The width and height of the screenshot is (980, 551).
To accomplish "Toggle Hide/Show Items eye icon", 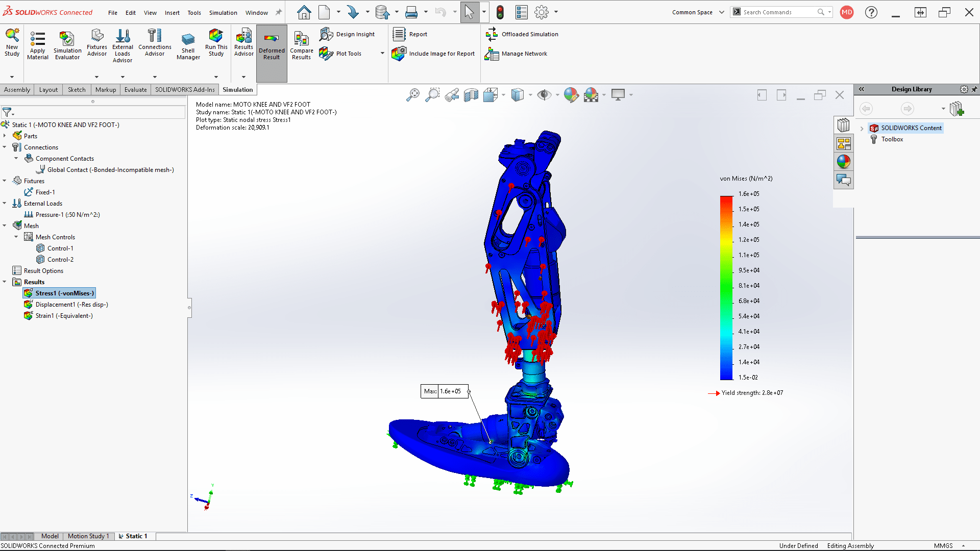I will click(x=544, y=95).
